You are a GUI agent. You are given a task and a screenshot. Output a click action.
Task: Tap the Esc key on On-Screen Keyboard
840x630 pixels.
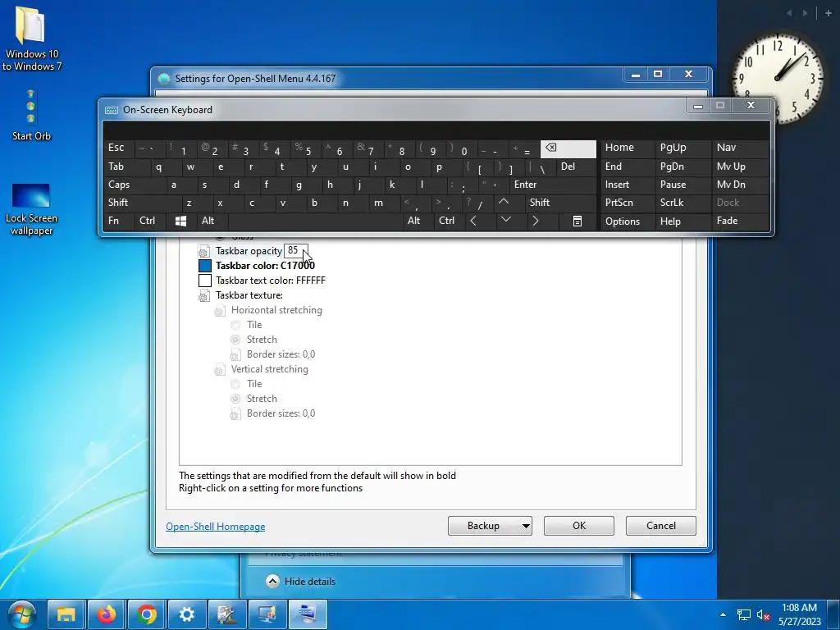(118, 148)
